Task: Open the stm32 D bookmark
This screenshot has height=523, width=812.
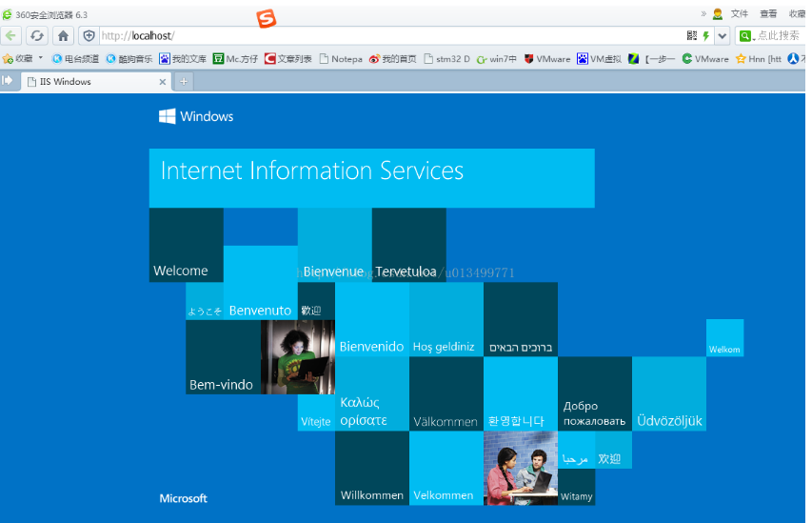Action: pos(446,58)
